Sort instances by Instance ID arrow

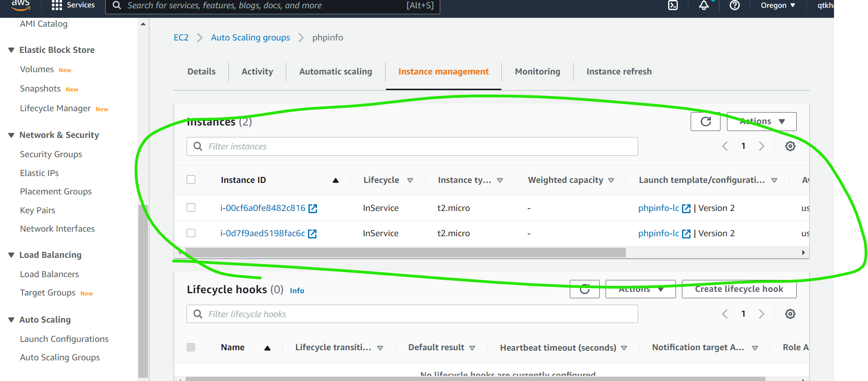(336, 180)
